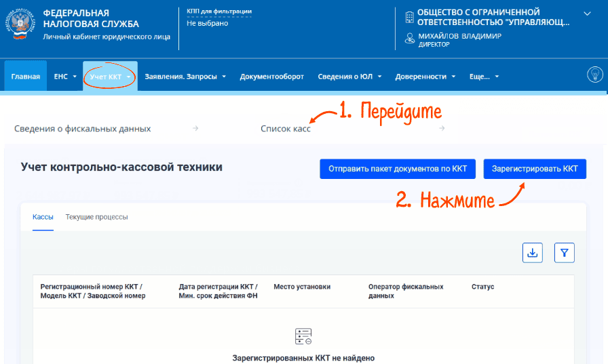The image size is (608, 364).
Task: Expand the Учет ККТ menu
Action: coord(110,77)
